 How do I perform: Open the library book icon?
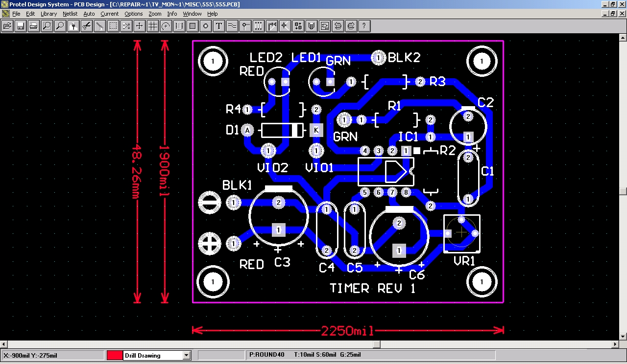(x=311, y=26)
